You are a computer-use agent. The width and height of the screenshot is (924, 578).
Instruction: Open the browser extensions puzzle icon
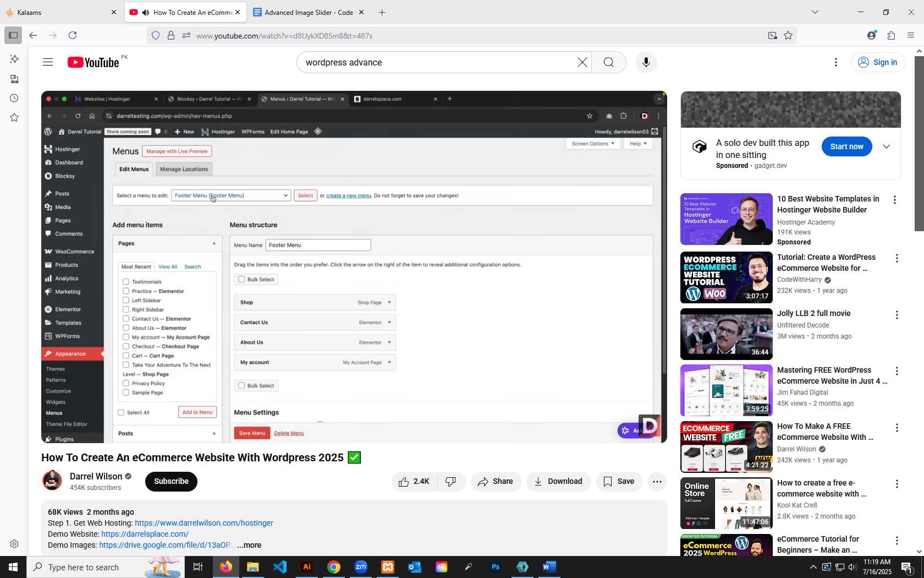click(891, 35)
